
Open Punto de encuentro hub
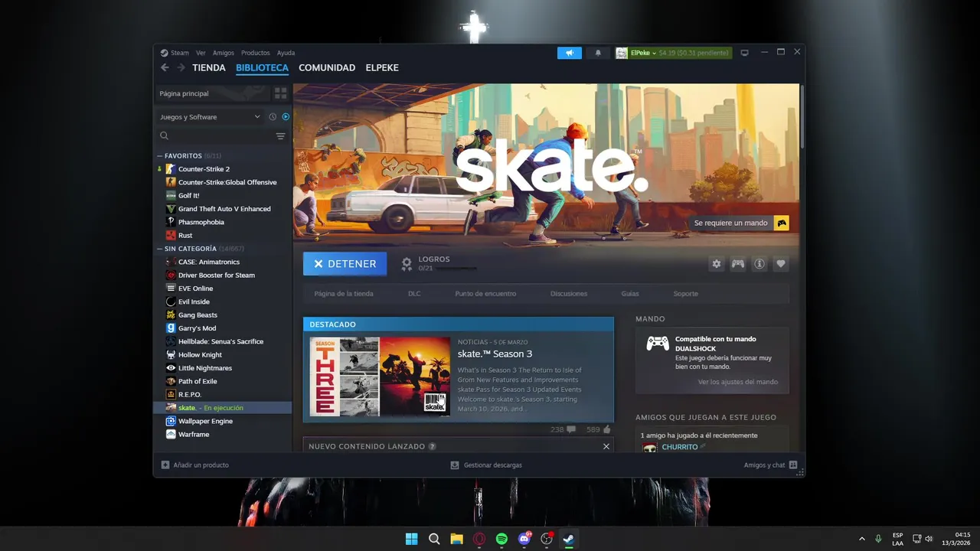pyautogui.click(x=485, y=294)
